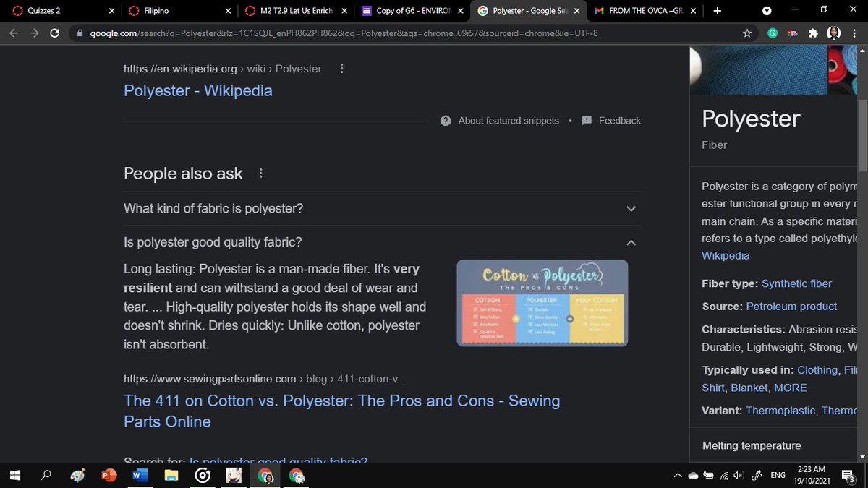Switch to Copy of G6 - ENVIRON tab
The width and height of the screenshot is (868, 488).
412,11
